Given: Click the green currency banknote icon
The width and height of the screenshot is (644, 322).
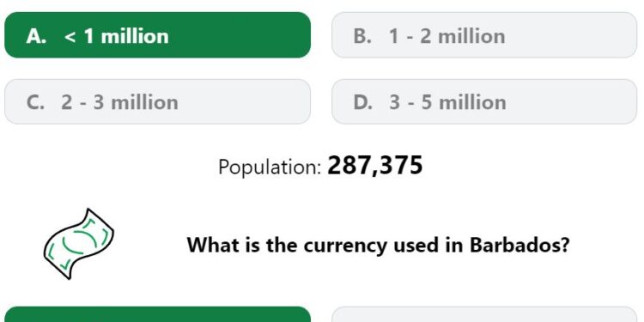Looking at the screenshot, I should pos(79,245).
